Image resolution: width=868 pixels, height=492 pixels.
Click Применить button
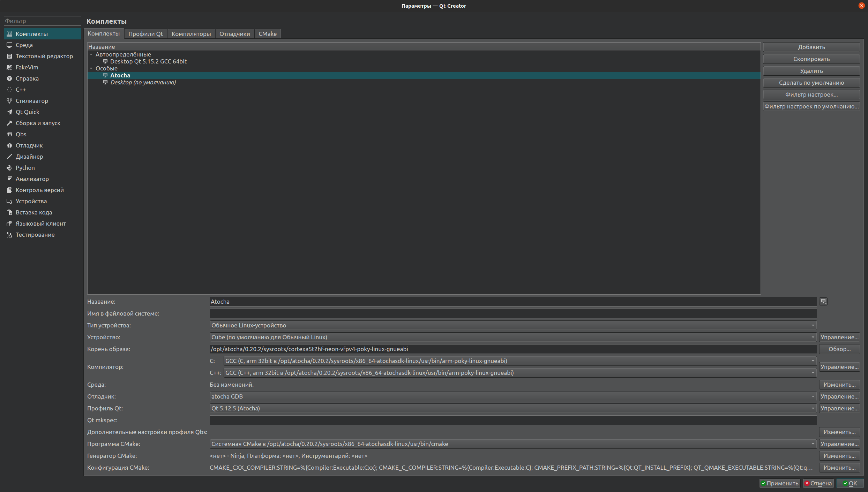click(780, 483)
